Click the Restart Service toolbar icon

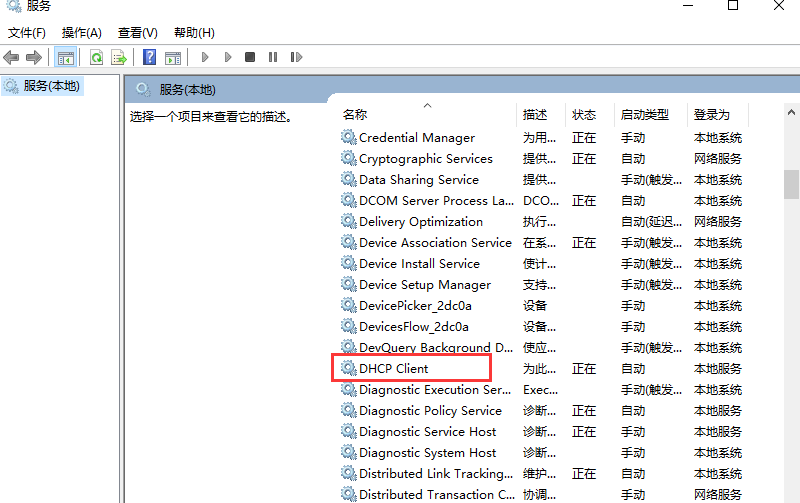(x=294, y=58)
